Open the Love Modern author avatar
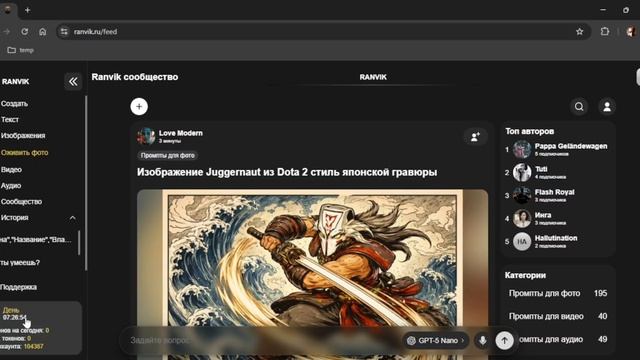 pos(146,136)
